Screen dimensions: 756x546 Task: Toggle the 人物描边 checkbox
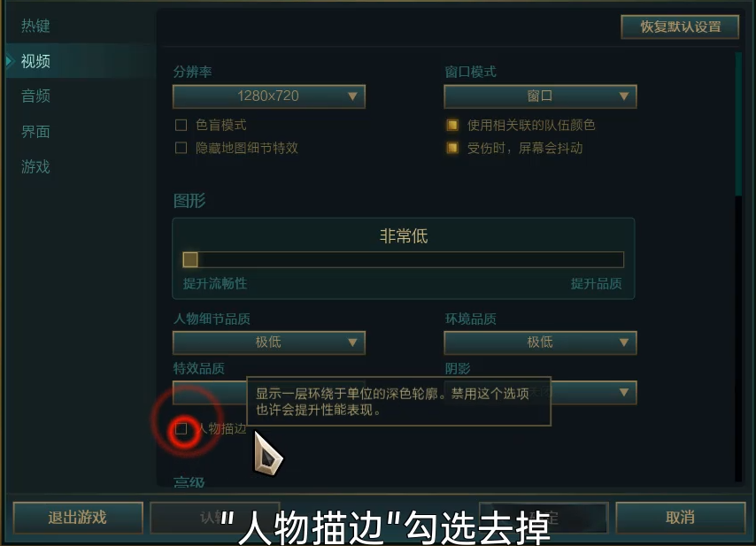pyautogui.click(x=181, y=428)
